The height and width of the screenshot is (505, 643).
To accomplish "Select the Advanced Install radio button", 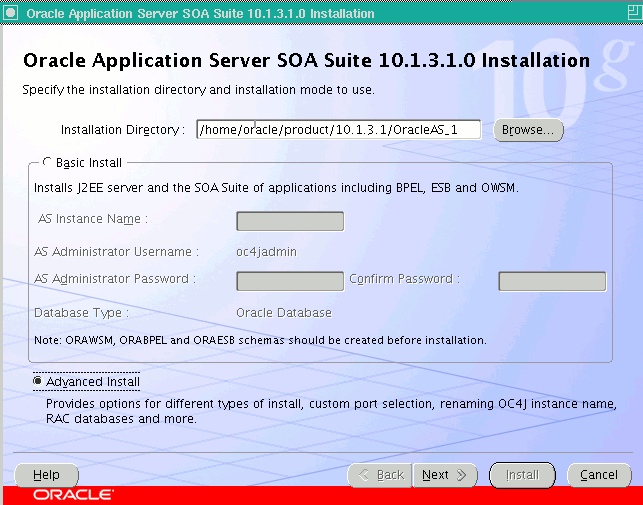I will pos(38,381).
